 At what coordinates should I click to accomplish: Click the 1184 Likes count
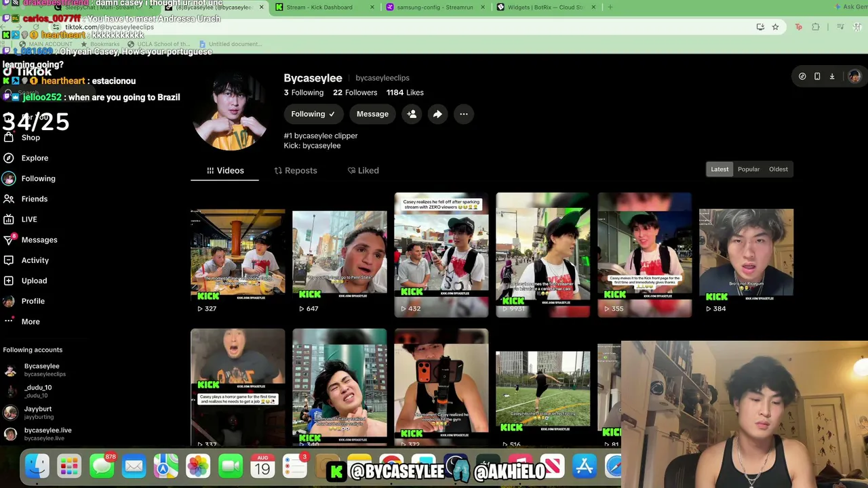[405, 93]
